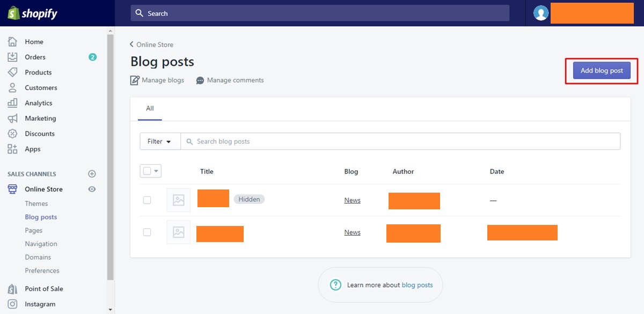Open Discounts in the sidebar

[x=40, y=134]
